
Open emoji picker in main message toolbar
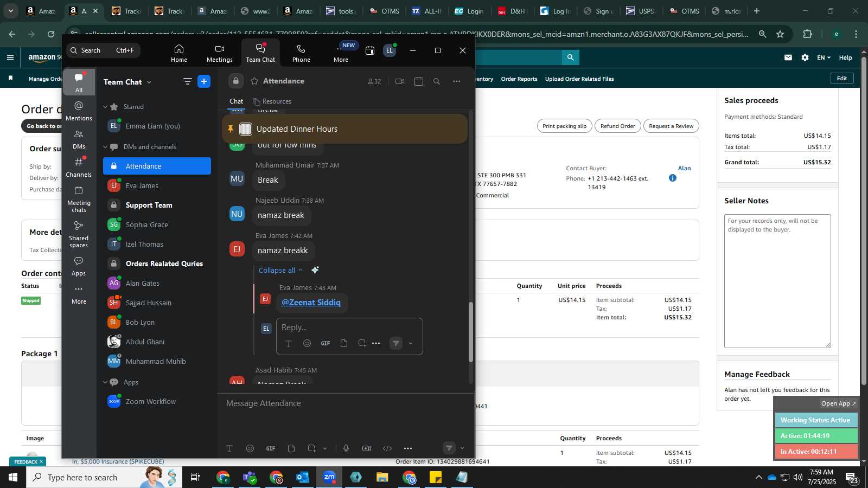coord(250,448)
